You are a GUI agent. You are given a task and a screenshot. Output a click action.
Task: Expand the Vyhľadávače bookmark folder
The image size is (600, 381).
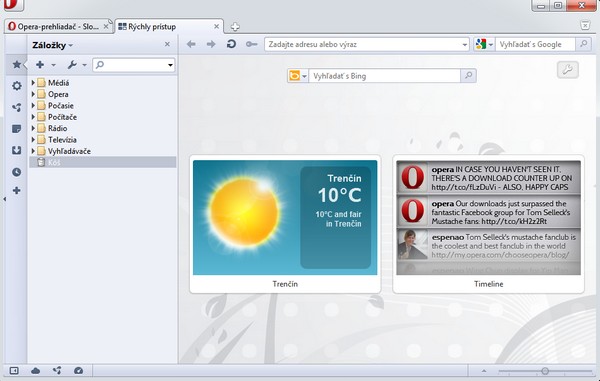point(33,151)
